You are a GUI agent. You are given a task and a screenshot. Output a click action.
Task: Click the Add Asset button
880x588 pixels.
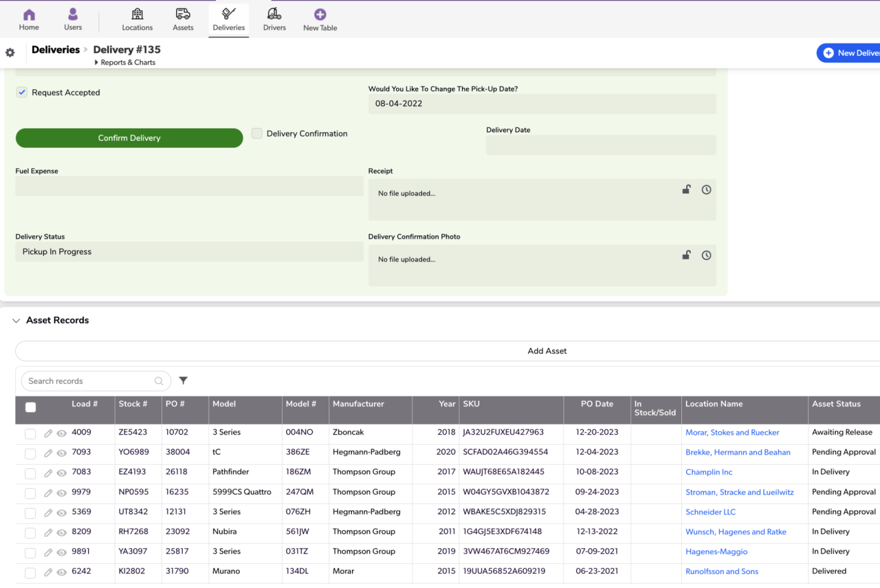(x=547, y=351)
